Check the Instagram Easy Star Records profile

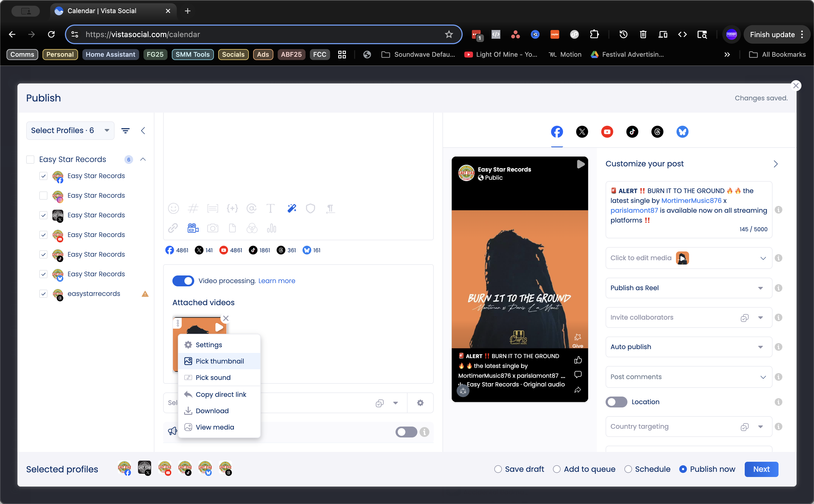(43, 195)
